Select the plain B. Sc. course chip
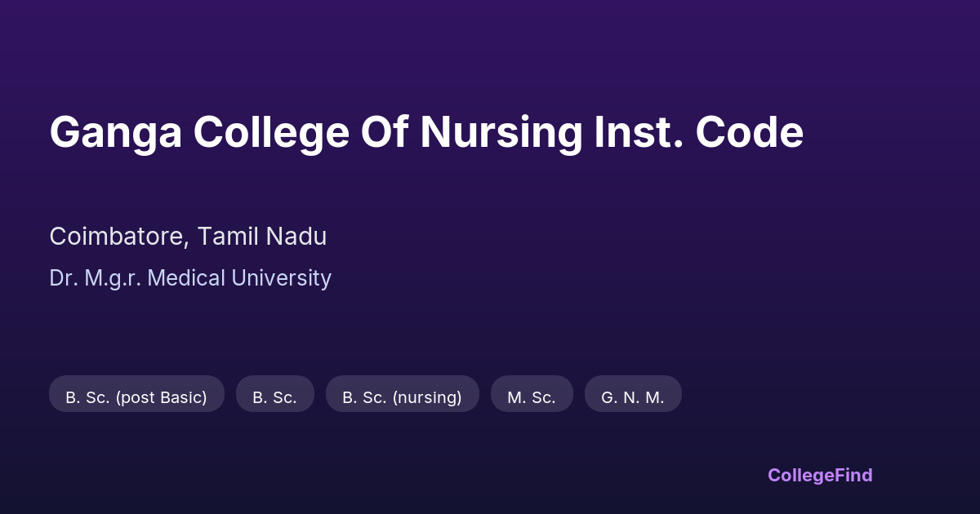This screenshot has height=514, width=980. point(274,397)
